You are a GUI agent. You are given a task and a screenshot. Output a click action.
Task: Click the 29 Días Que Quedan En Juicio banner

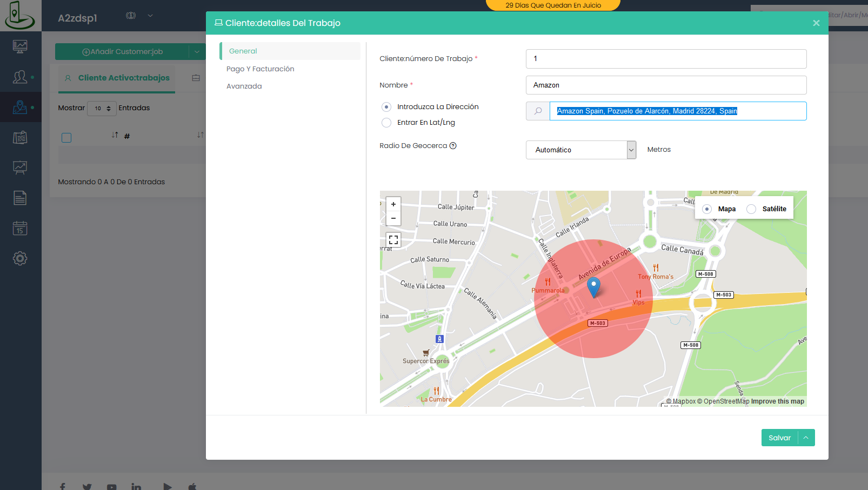(x=553, y=5)
